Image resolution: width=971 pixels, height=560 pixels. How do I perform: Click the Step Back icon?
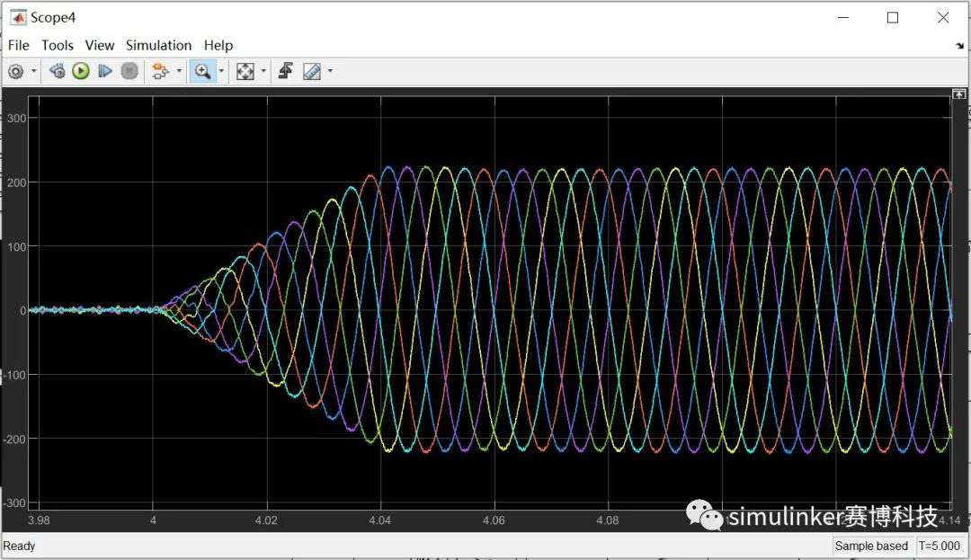57,71
